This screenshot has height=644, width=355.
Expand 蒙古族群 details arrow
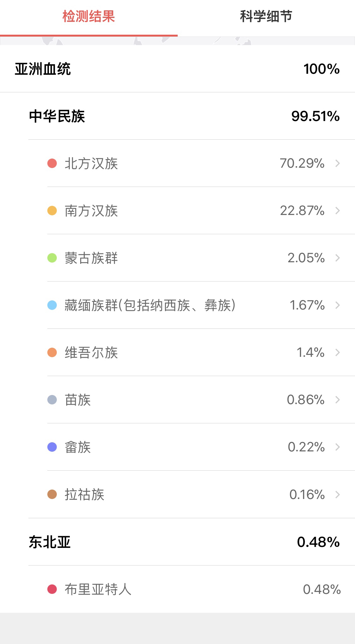[x=337, y=258]
